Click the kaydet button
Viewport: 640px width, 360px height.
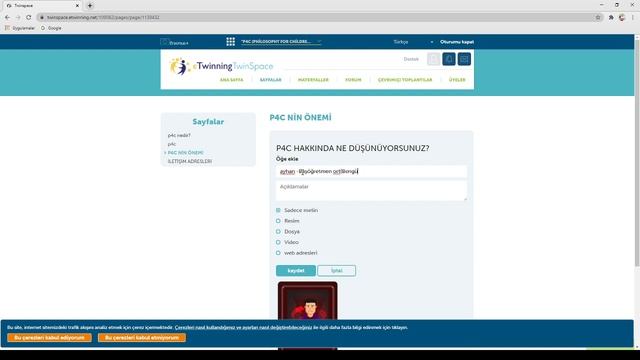click(x=296, y=271)
